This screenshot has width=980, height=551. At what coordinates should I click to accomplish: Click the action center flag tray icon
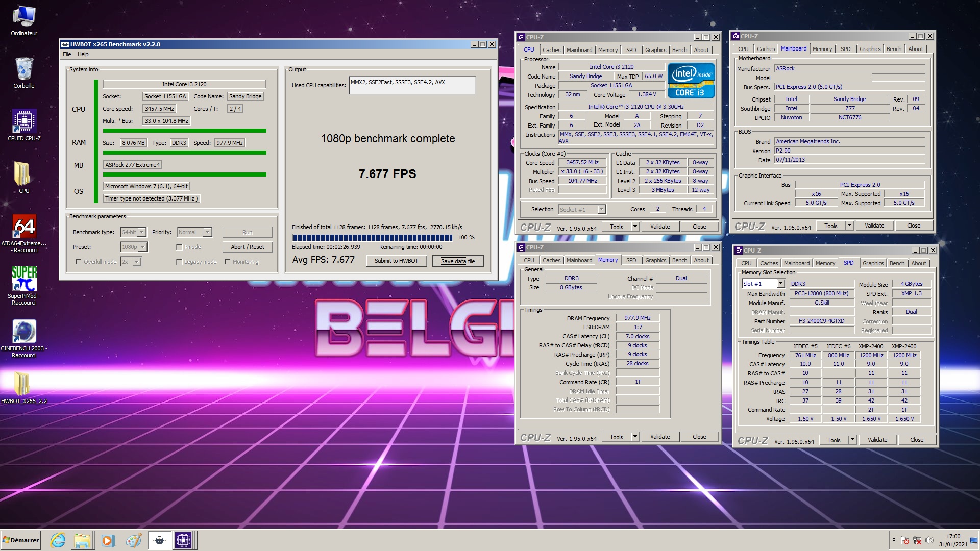(x=905, y=540)
